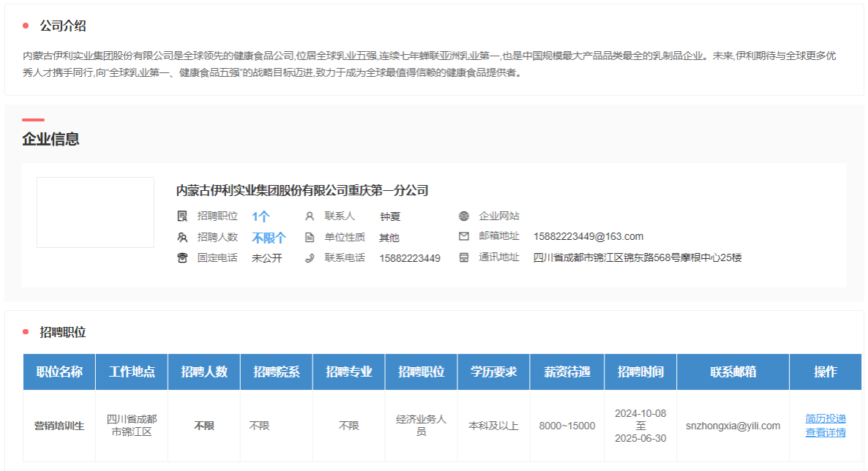
Task: Click the contact phone number 15882223449
Action: 410,258
